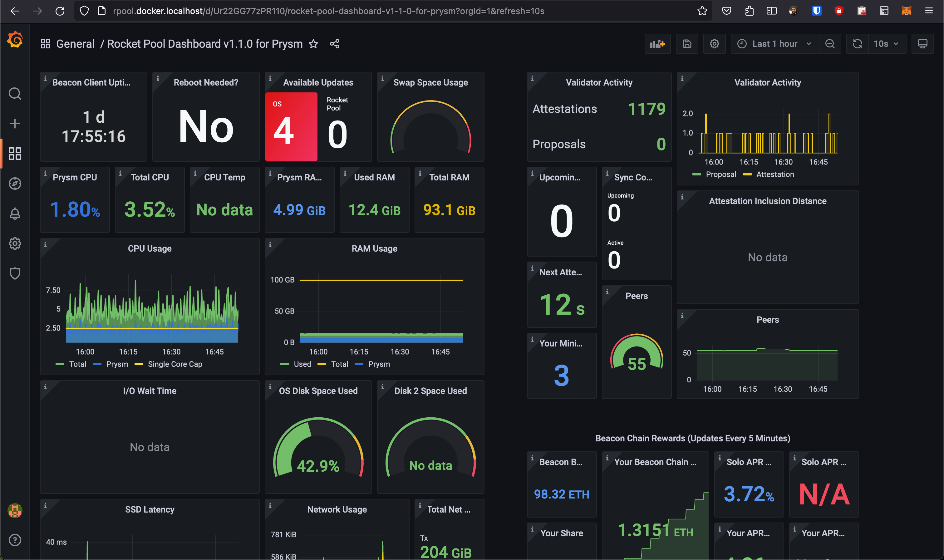Zoom out the time range
The height and width of the screenshot is (560, 944).
click(x=830, y=44)
